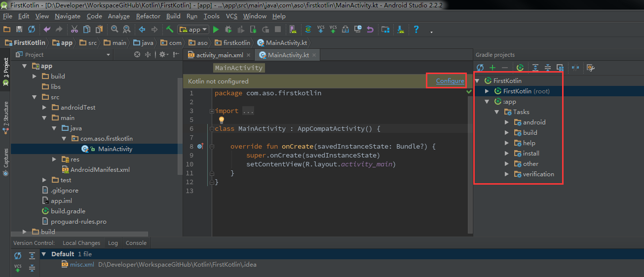Click misc.xml in Default changelist

pyautogui.click(x=77, y=265)
